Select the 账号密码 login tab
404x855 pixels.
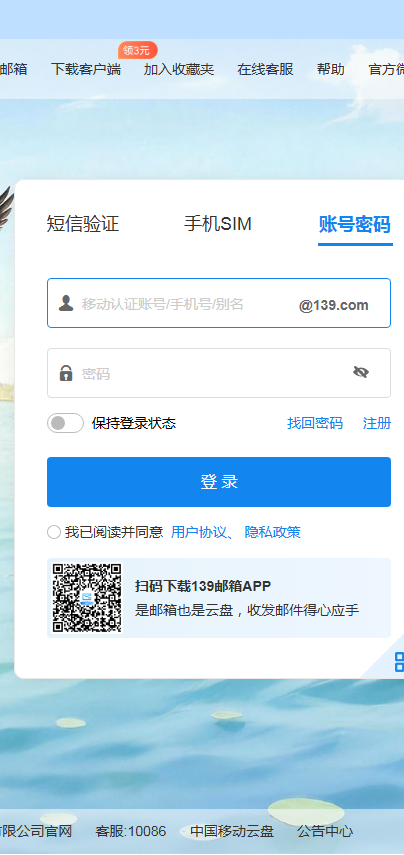pyautogui.click(x=355, y=225)
